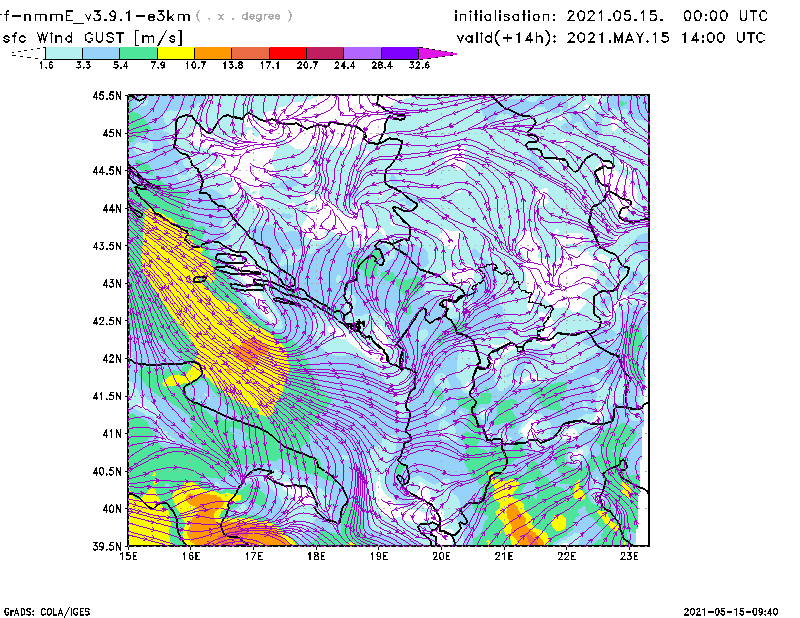Click the "40N" latitude label

point(112,509)
